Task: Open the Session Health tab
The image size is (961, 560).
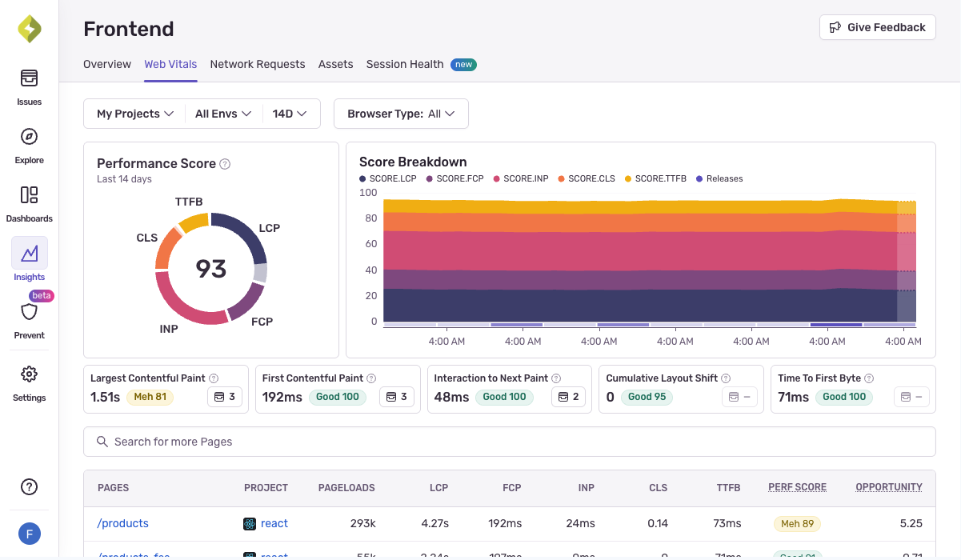Action: click(405, 64)
